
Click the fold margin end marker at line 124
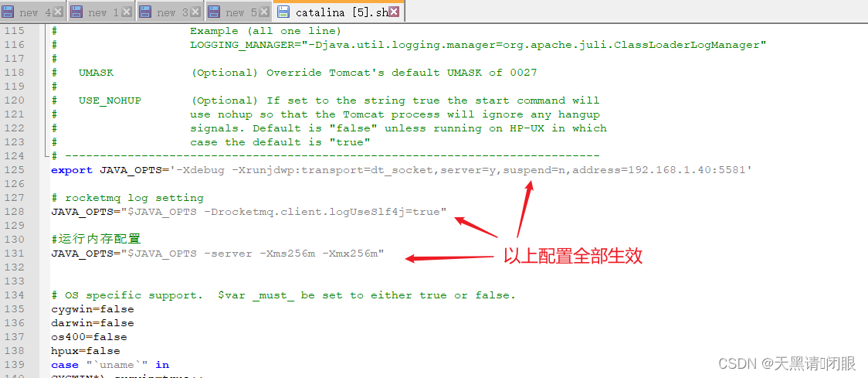coord(46,155)
